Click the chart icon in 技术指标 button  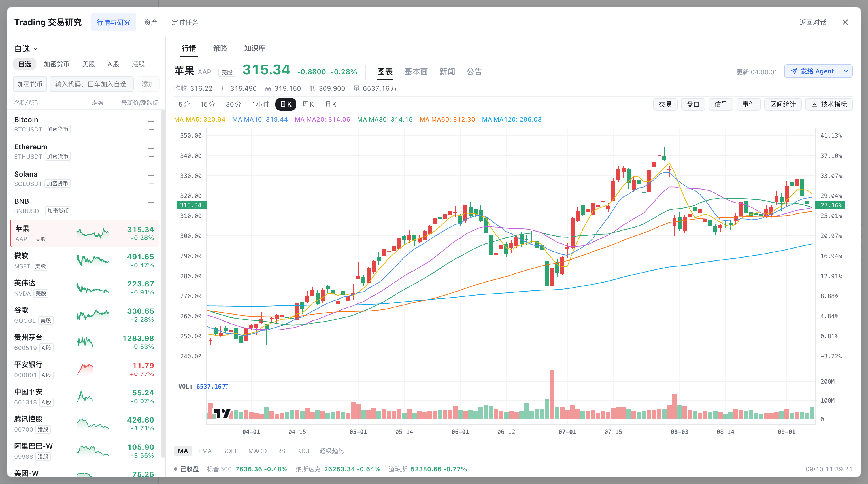coord(814,105)
